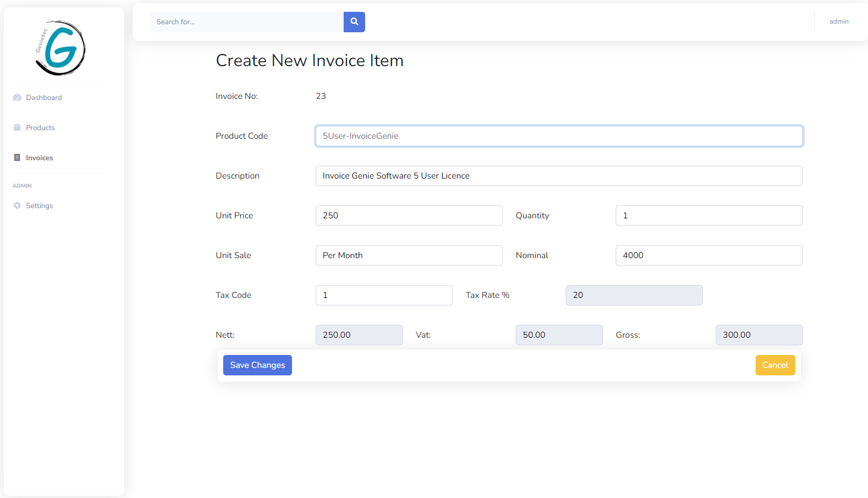Click the Product Code label

[241, 136]
